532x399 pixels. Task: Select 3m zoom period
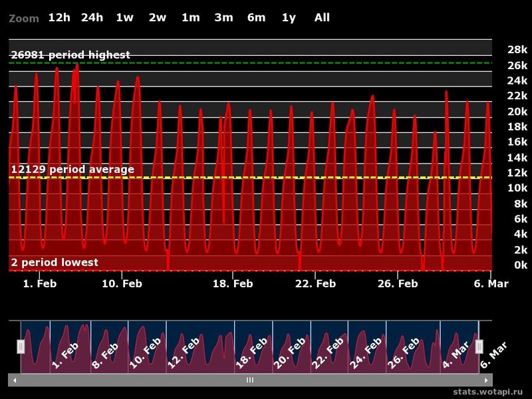[223, 18]
